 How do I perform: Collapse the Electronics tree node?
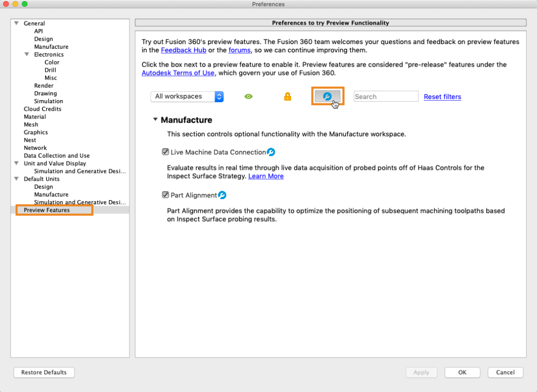click(x=27, y=55)
